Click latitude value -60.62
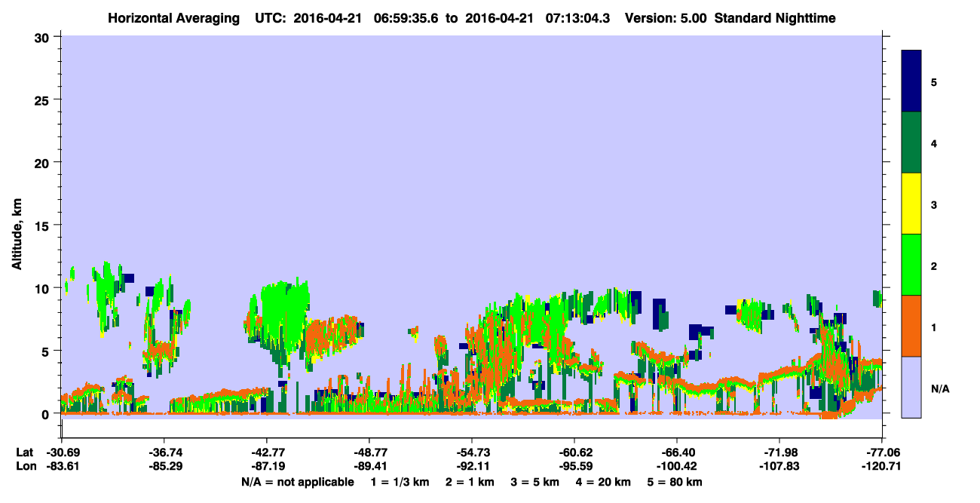980x503 pixels. (x=574, y=452)
